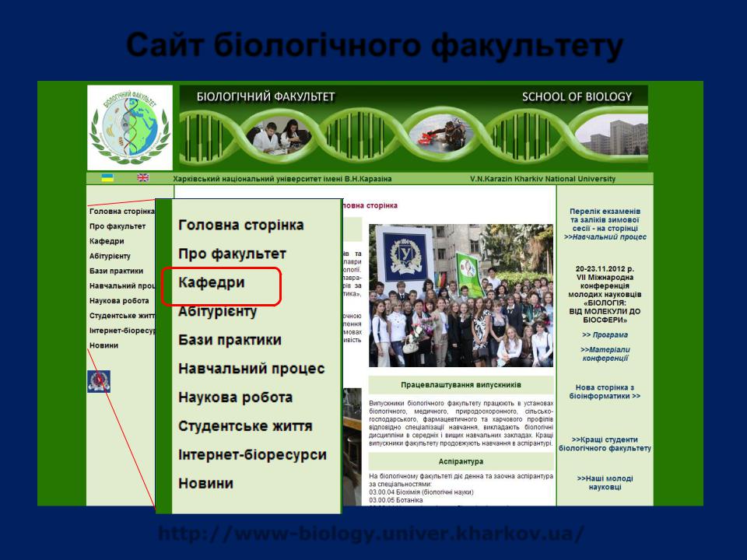747x560 pixels.
Task: Click the lab students photo in DNA banner
Action: pyautogui.click(x=279, y=135)
